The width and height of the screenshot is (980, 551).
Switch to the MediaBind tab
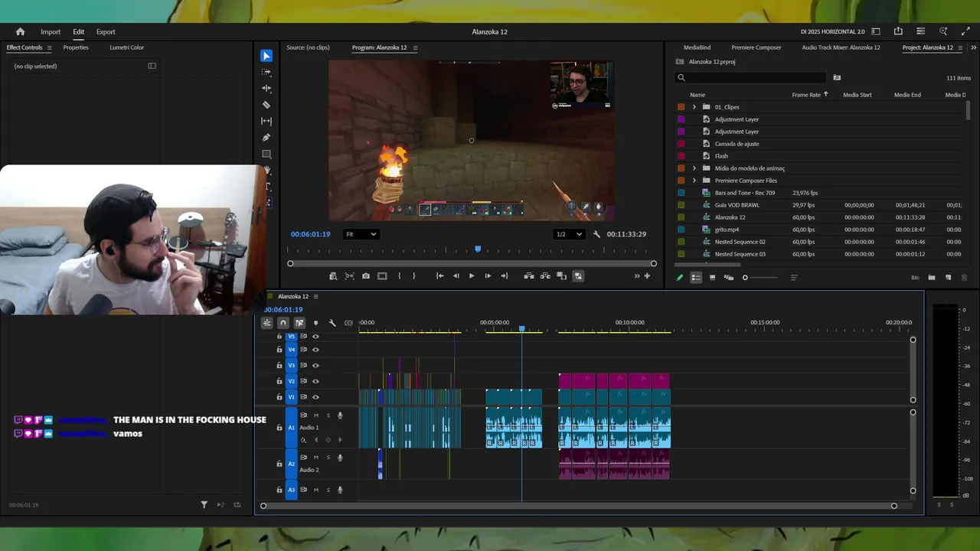pos(697,47)
